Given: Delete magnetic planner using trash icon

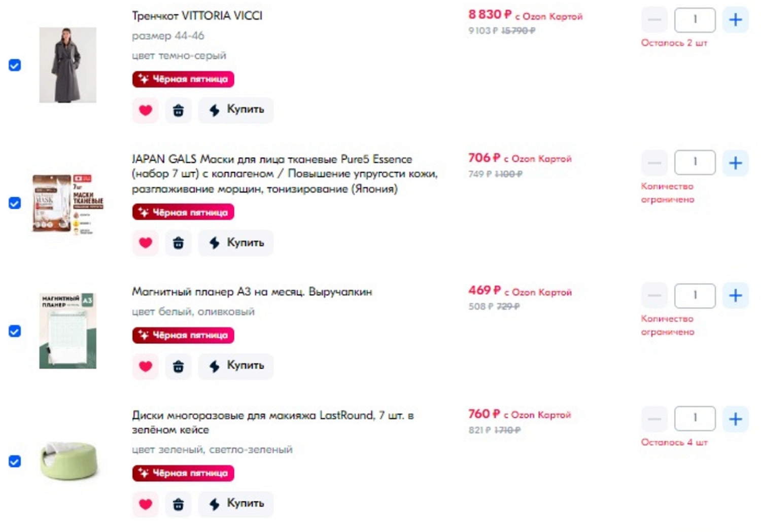Looking at the screenshot, I should click(178, 366).
